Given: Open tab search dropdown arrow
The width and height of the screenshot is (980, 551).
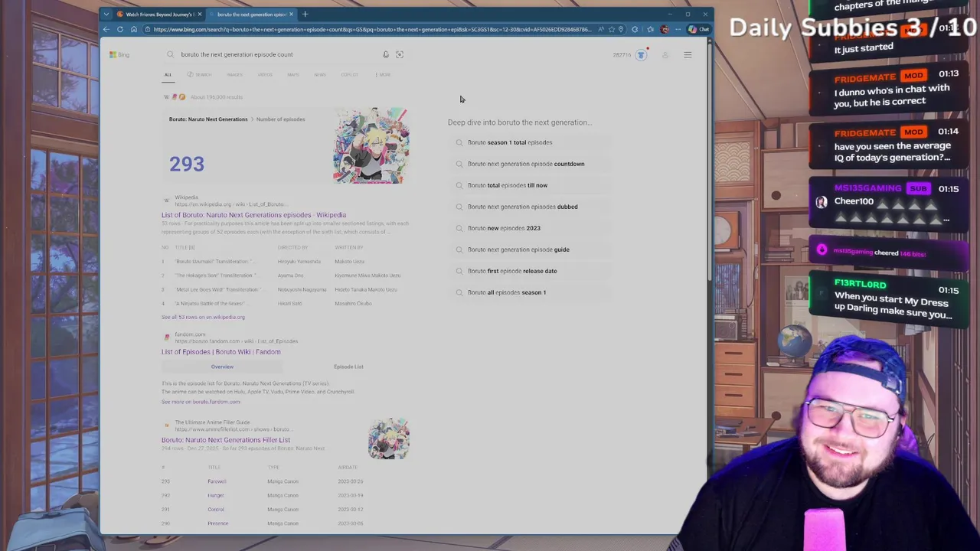Looking at the screenshot, I should coord(106,14).
